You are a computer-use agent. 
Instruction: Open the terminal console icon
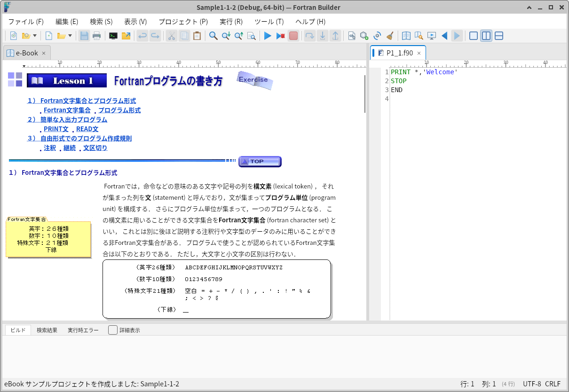[x=113, y=36]
